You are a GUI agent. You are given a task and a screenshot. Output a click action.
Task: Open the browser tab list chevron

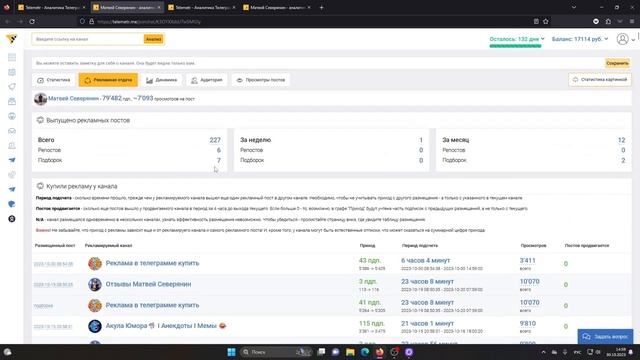(574, 7)
